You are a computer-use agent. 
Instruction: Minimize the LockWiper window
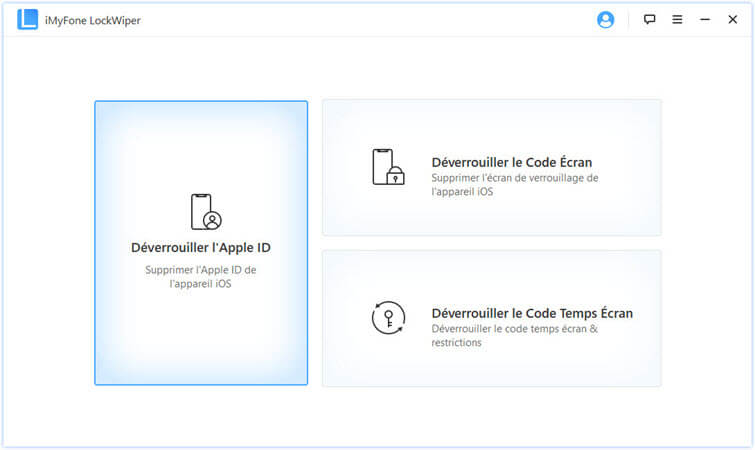pos(705,20)
